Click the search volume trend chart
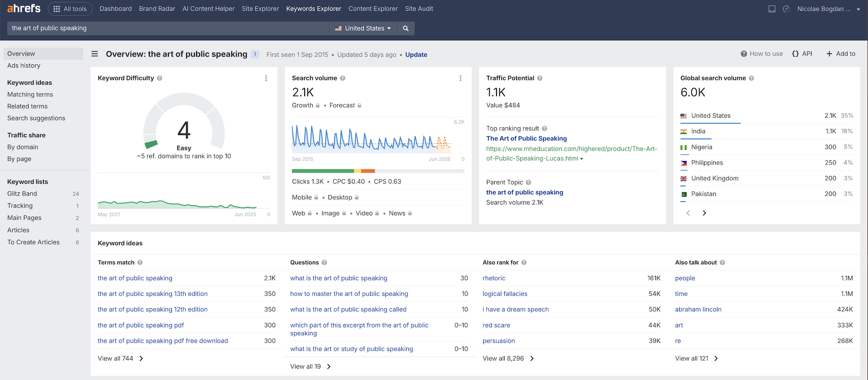Viewport: 868px width, 380px height. (x=372, y=138)
